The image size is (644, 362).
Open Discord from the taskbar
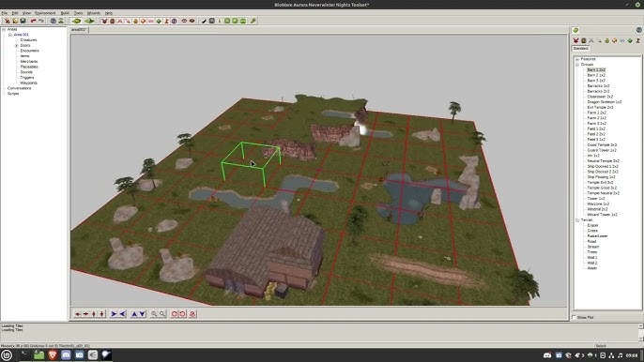click(x=66, y=355)
